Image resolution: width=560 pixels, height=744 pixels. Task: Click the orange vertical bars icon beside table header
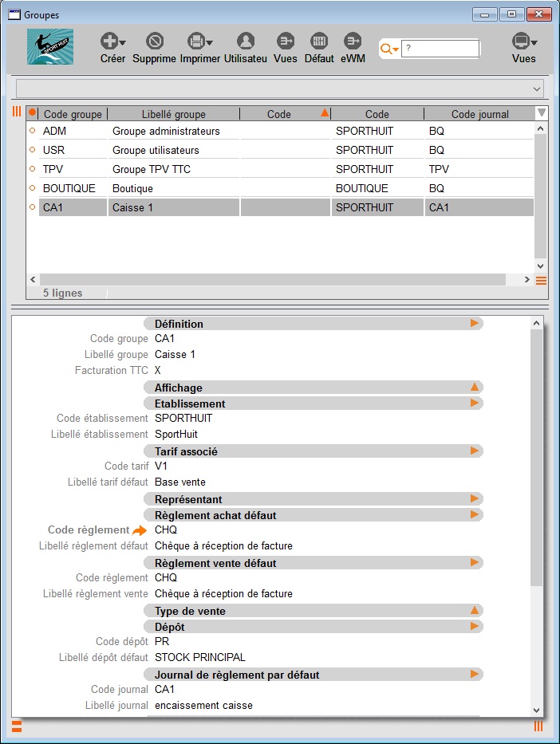coord(17,111)
